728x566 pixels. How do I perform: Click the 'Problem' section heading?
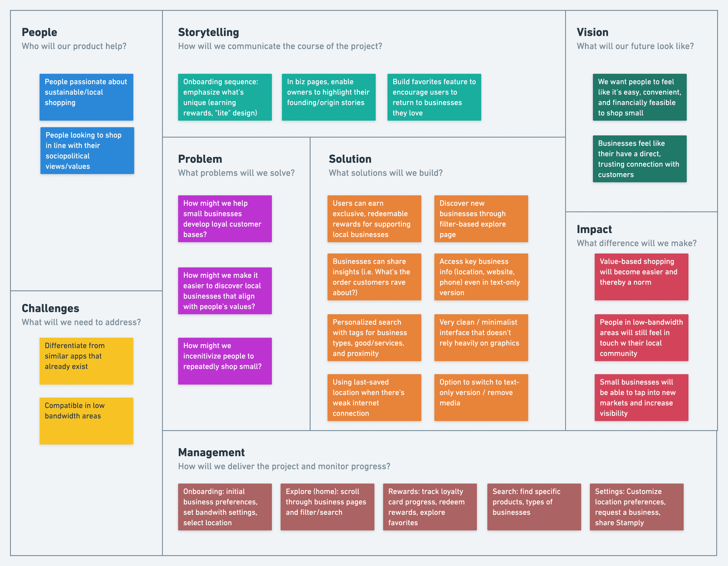tap(200, 159)
